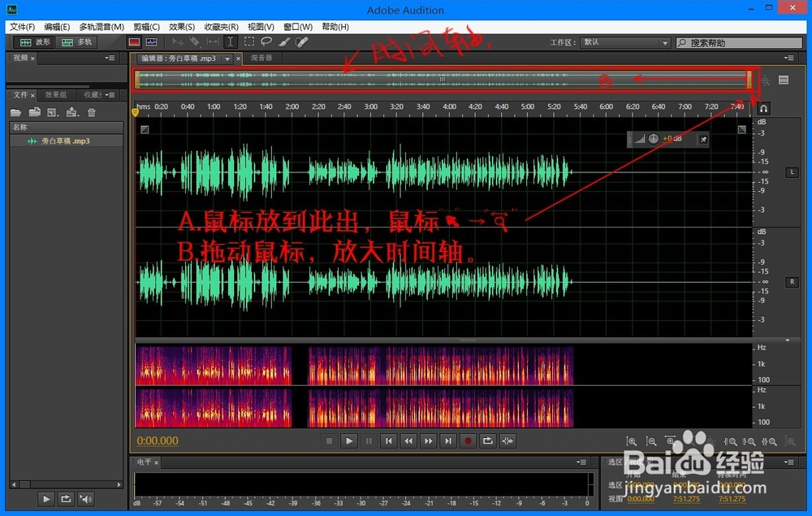Click the Rewind transport button
The image size is (812, 516).
tap(408, 441)
